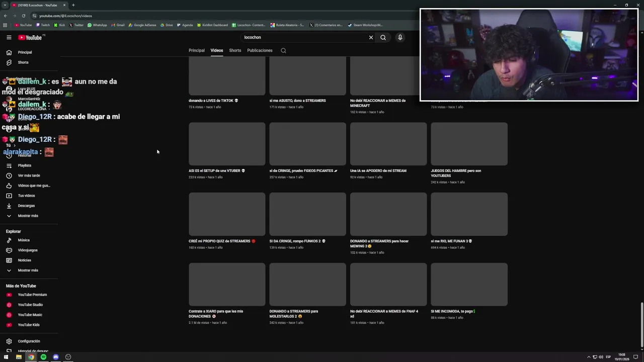Open the Google AdSense bookmark

point(142,25)
